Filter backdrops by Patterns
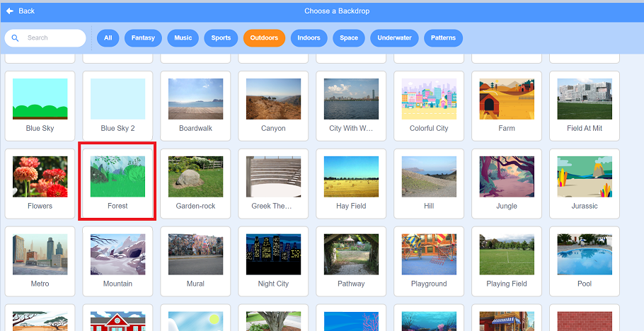Image resolution: width=644 pixels, height=331 pixels. (443, 37)
